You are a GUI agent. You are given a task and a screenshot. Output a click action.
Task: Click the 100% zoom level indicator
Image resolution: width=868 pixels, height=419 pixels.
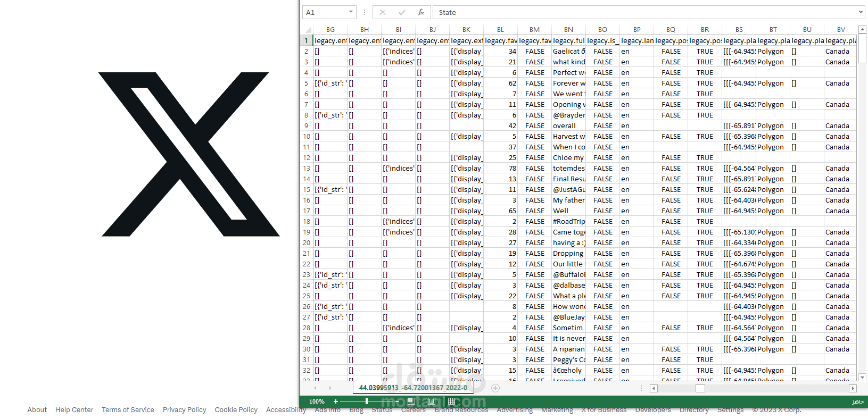(x=317, y=401)
